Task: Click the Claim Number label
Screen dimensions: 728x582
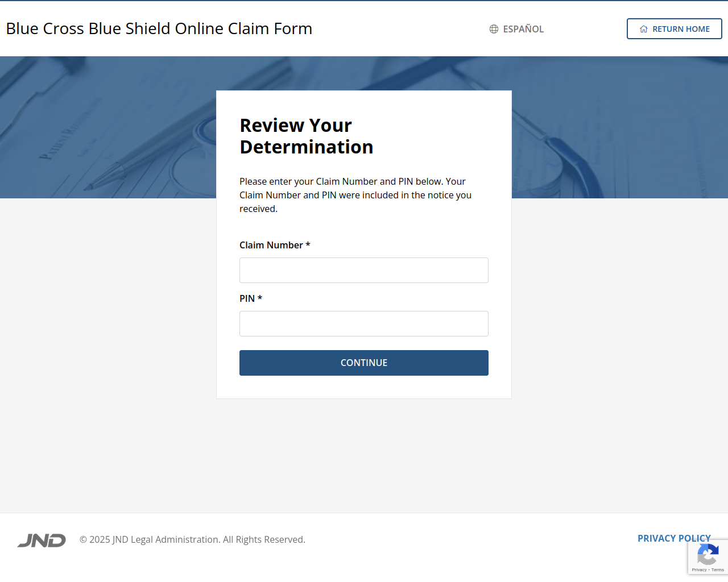Action: (x=275, y=245)
